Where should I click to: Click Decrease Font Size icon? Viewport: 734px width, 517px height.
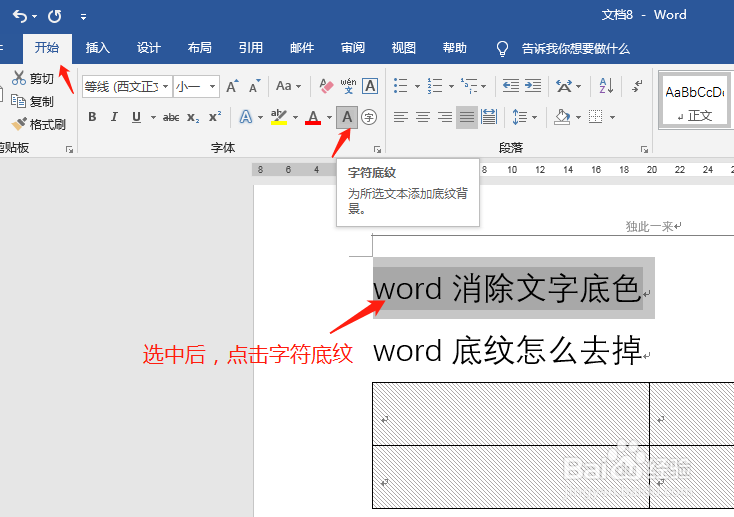click(254, 86)
